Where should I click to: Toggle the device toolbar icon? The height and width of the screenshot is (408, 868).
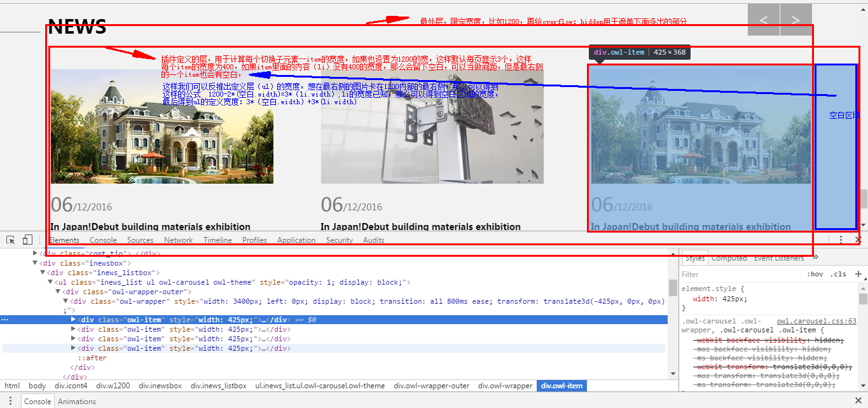tap(27, 240)
